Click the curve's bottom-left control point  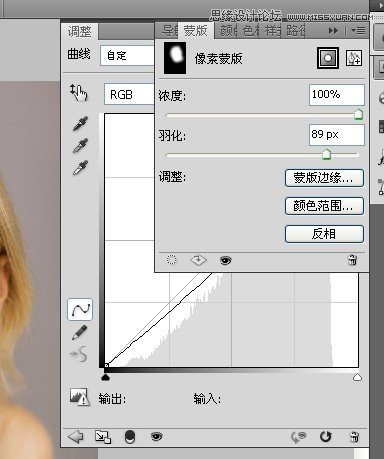tap(106, 366)
